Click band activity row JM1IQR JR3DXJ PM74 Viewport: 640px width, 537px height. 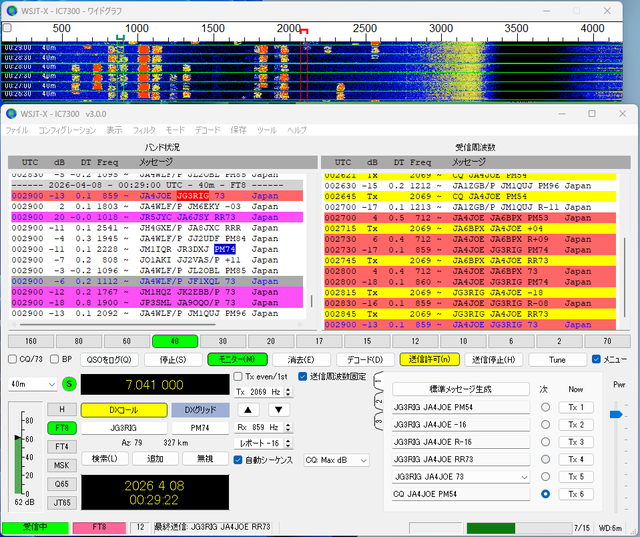tap(157, 249)
